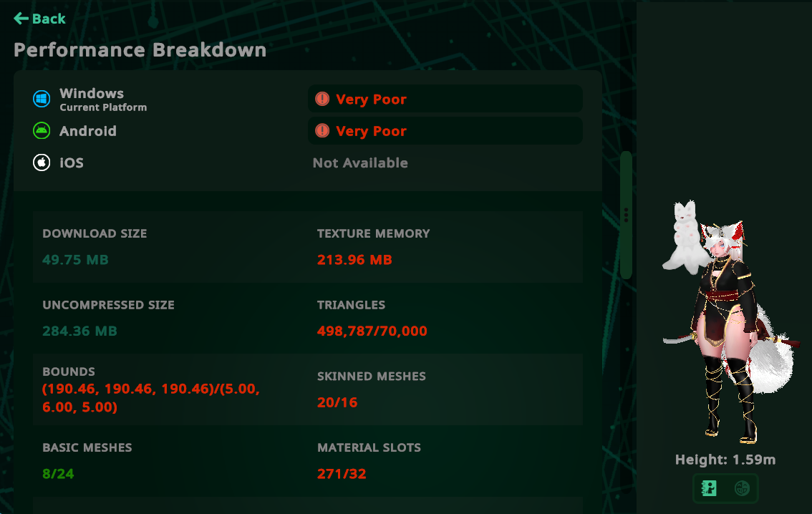Open the Android Very Poor rating
The width and height of the screenshot is (812, 514).
click(x=445, y=131)
